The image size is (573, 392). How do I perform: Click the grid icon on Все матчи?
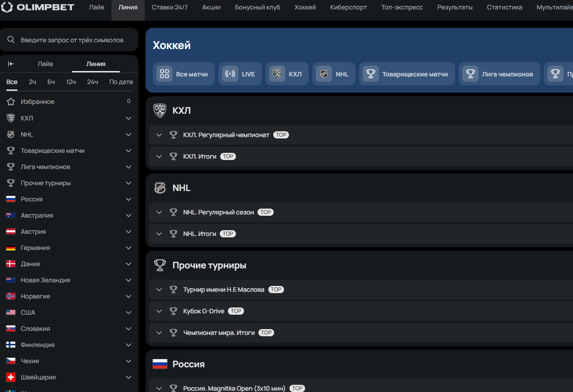pos(164,74)
